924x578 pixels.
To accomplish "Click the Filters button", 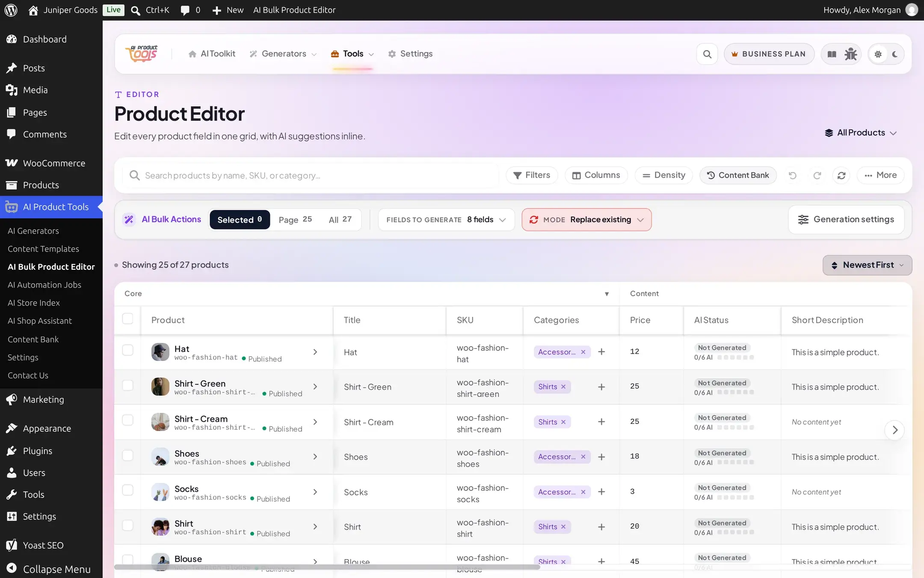I will [x=532, y=176].
